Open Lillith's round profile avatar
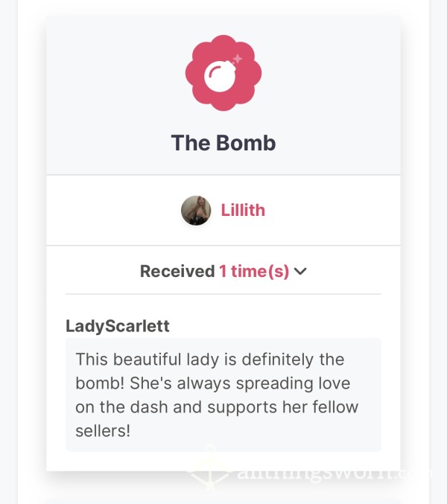Screen dimensions: 447x504 click(x=196, y=210)
